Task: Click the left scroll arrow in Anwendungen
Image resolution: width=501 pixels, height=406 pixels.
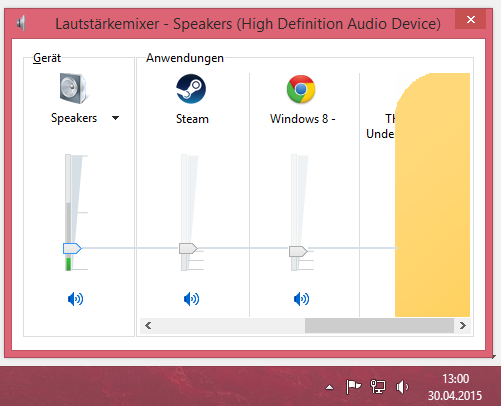Action: click(148, 325)
